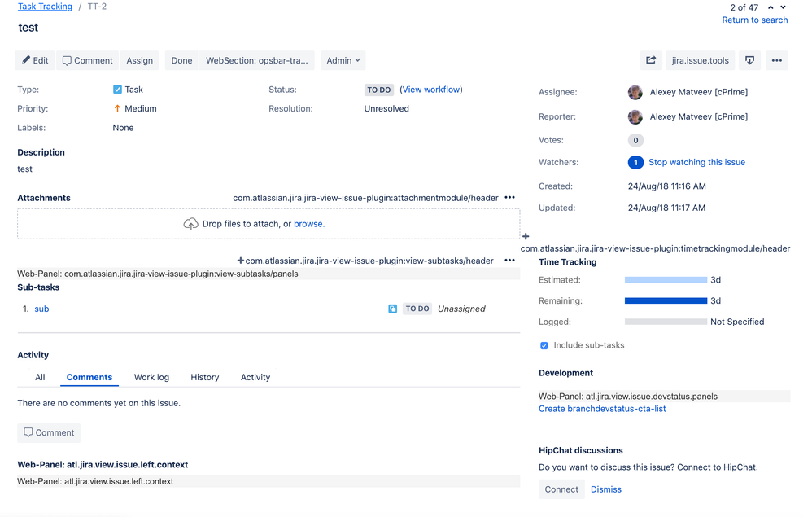Click the plus icon above timetrackingmodule header
The width and height of the screenshot is (812, 517).
click(526, 236)
